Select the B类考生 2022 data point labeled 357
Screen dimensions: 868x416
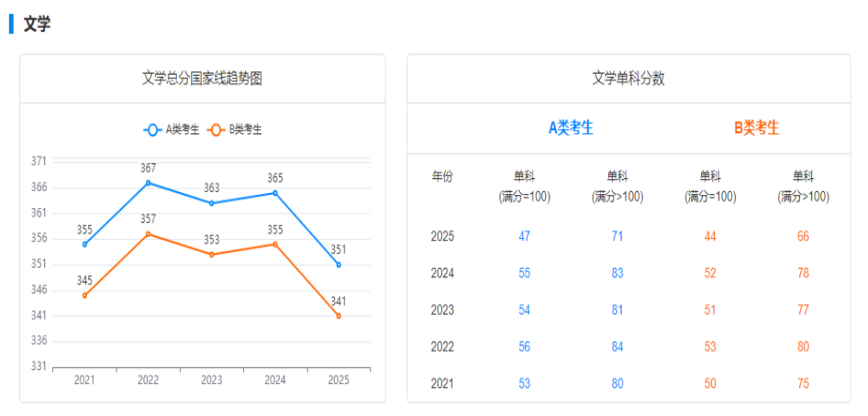pyautogui.click(x=148, y=234)
